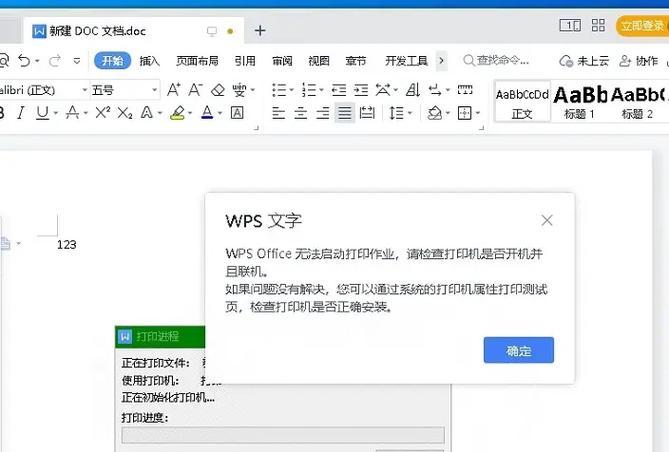Toggle strikethrough formatting

point(72,113)
